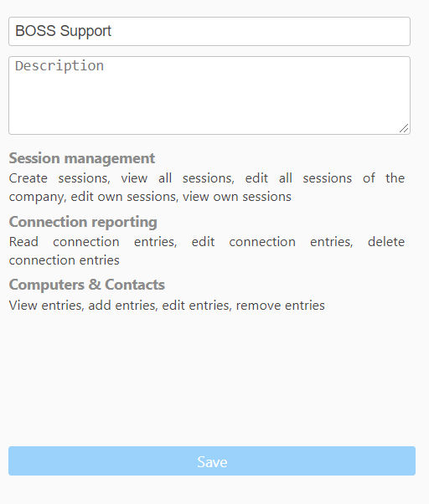Focus the Description text area
429x504 pixels.
(x=209, y=95)
